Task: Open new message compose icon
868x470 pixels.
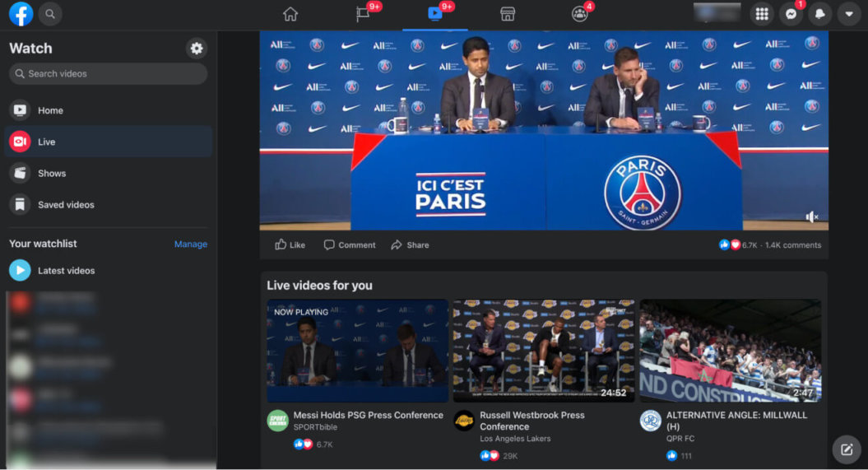Action: (x=847, y=449)
